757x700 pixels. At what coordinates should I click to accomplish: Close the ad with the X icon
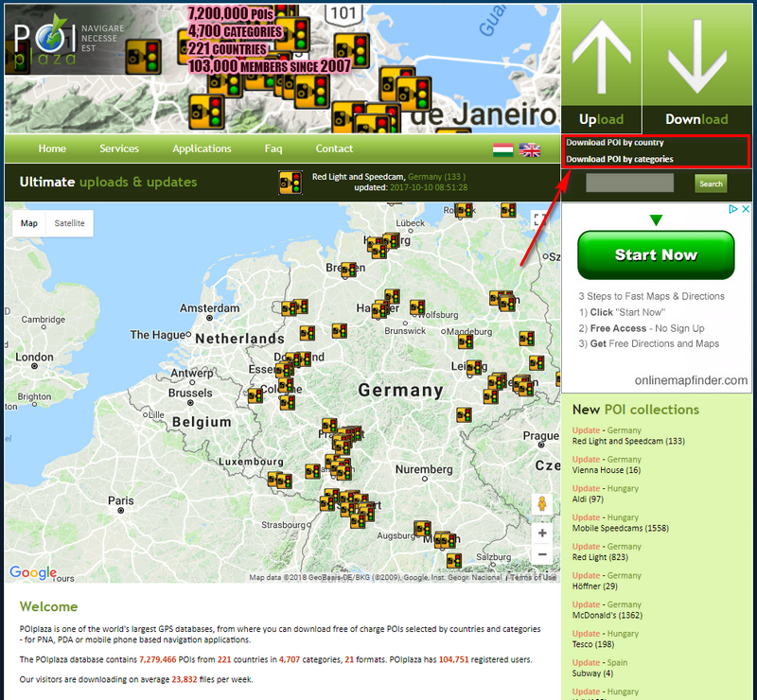click(746, 209)
